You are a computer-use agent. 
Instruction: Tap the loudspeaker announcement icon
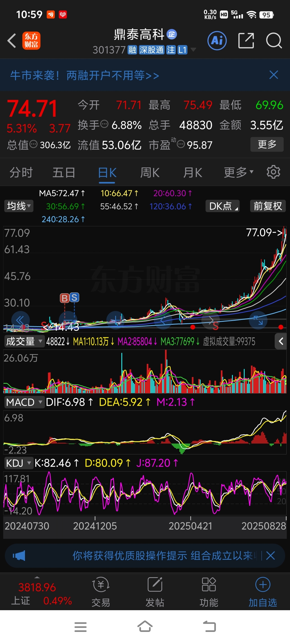(19, 556)
